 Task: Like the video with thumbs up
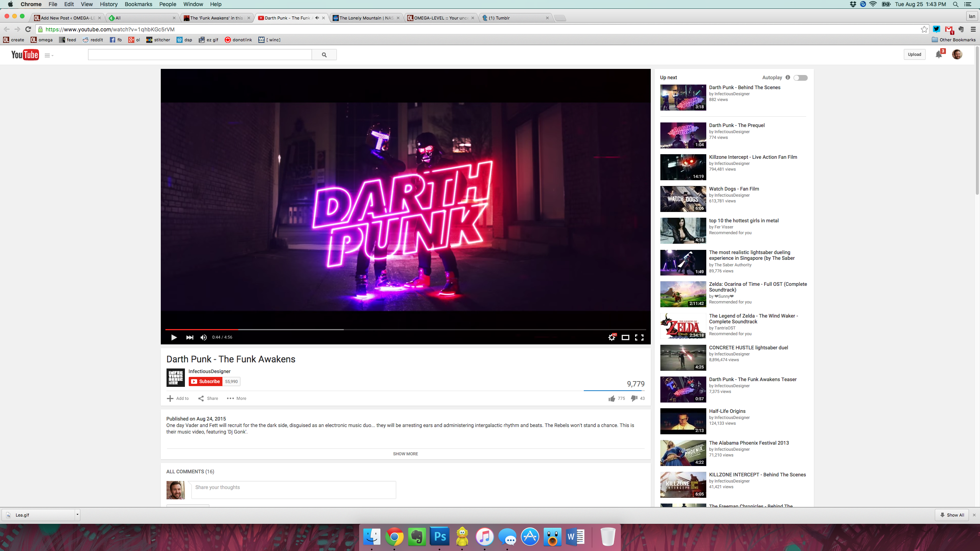(x=612, y=398)
